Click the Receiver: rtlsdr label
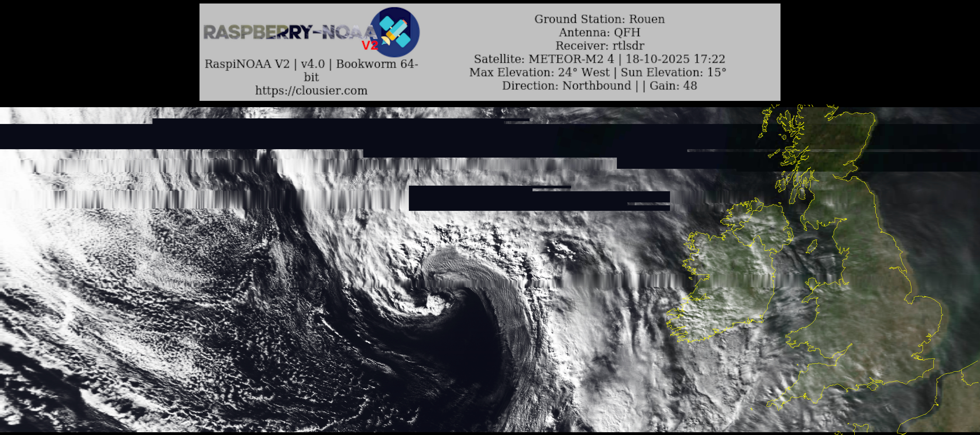 [x=599, y=46]
